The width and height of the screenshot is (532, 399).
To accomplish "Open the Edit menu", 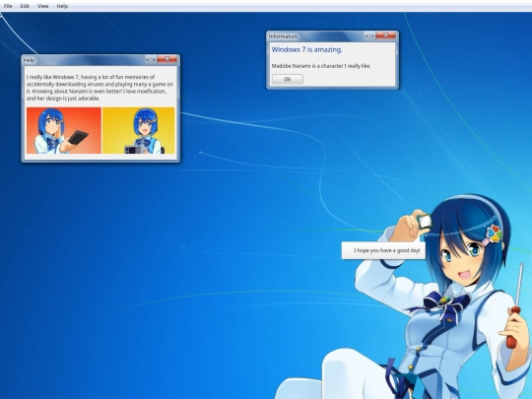I will [25, 6].
